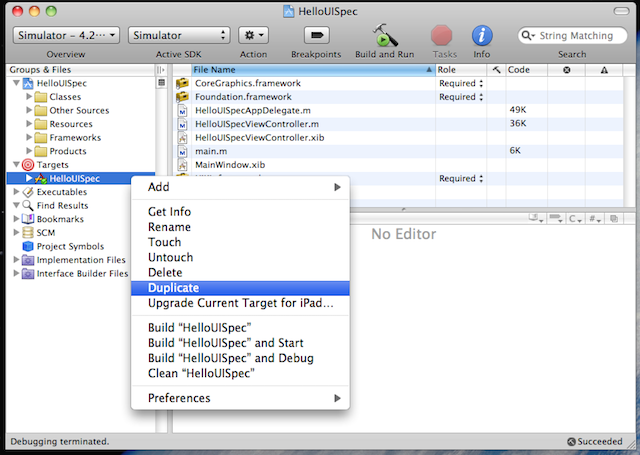
Task: Choose Get Info in the context menu
Action: click(x=240, y=212)
